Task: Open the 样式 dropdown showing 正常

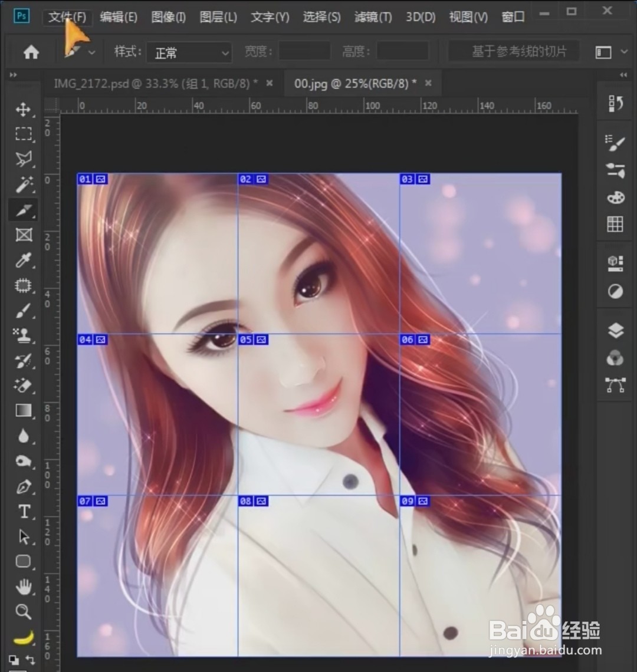Action: (x=189, y=52)
